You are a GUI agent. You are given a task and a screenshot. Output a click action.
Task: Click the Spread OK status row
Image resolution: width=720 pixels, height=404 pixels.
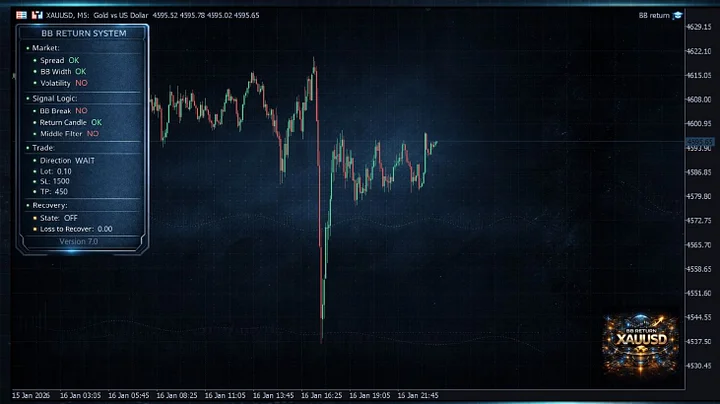(x=60, y=60)
